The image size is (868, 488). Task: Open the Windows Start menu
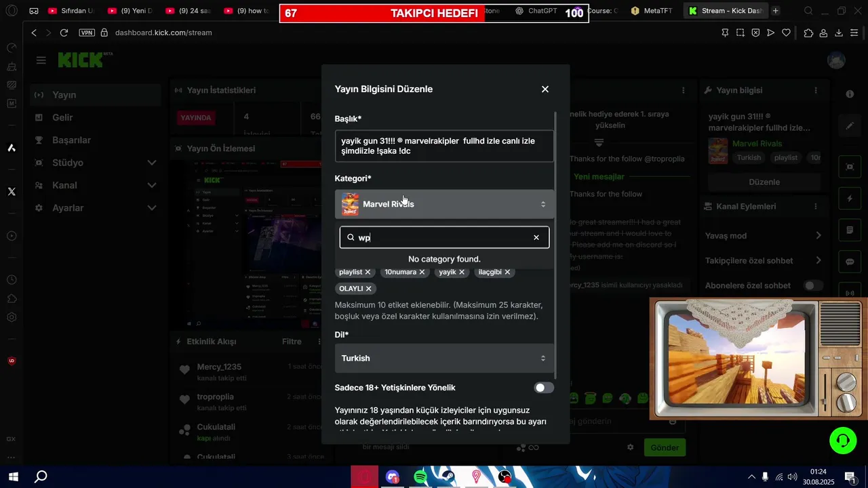point(13,477)
